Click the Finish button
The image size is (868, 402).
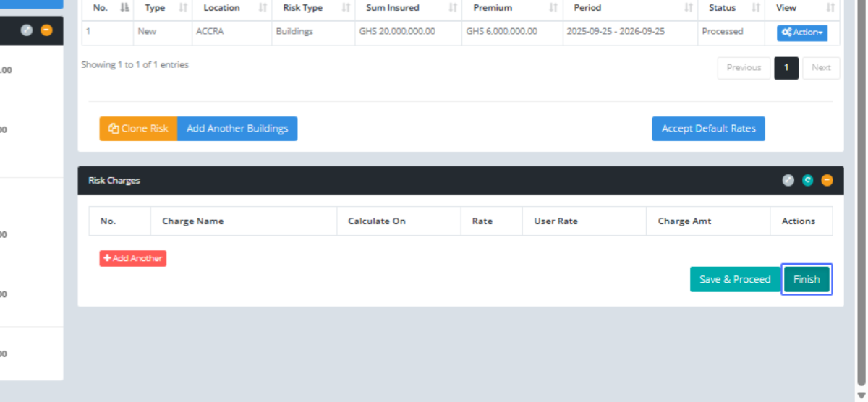[x=807, y=279]
